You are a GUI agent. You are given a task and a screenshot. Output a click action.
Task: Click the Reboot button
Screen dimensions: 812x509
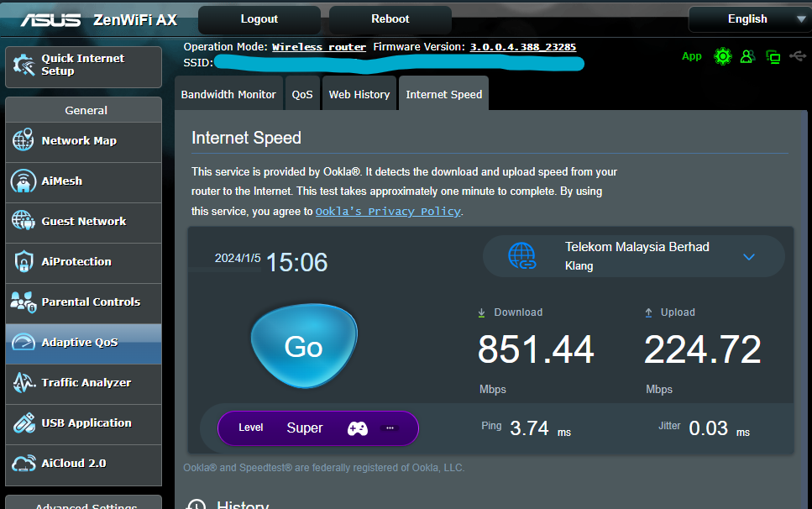[x=390, y=19]
